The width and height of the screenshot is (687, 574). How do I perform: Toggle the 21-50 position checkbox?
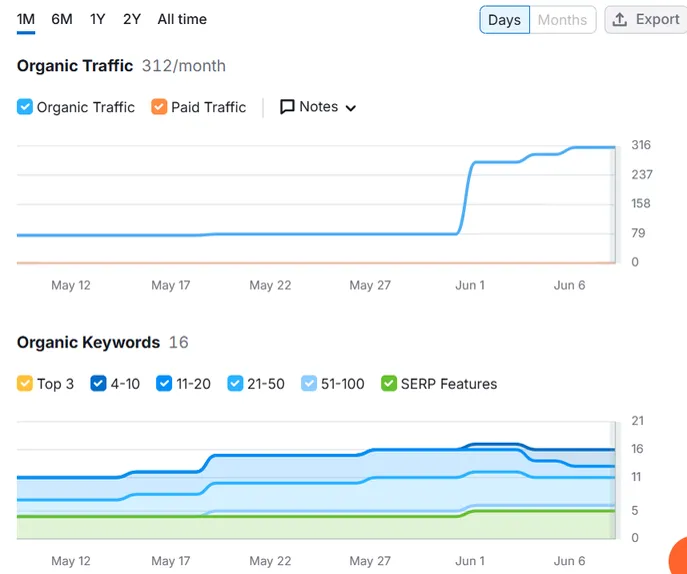click(x=235, y=383)
